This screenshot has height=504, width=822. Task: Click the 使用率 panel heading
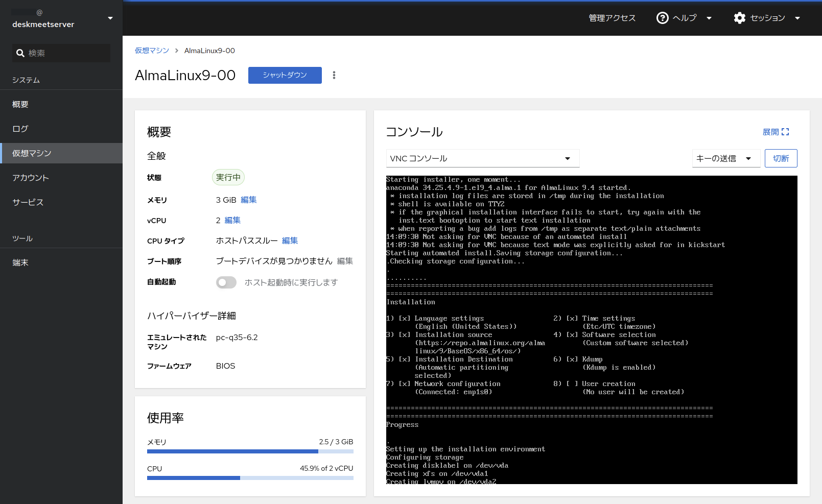[166, 418]
